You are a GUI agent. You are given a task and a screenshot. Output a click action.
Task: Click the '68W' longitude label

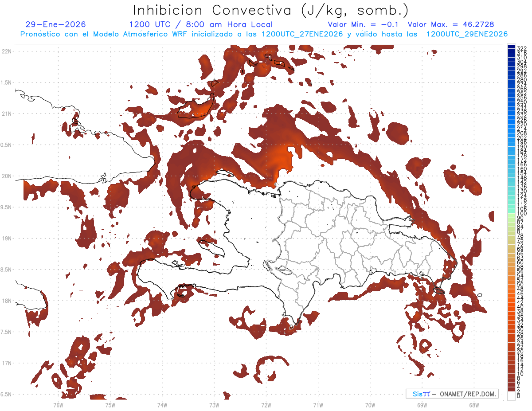point(474,404)
